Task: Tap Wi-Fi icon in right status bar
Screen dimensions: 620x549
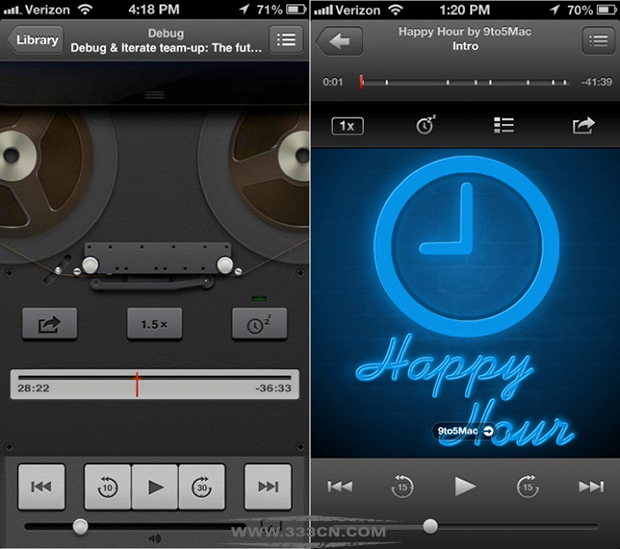Action: coord(395,9)
